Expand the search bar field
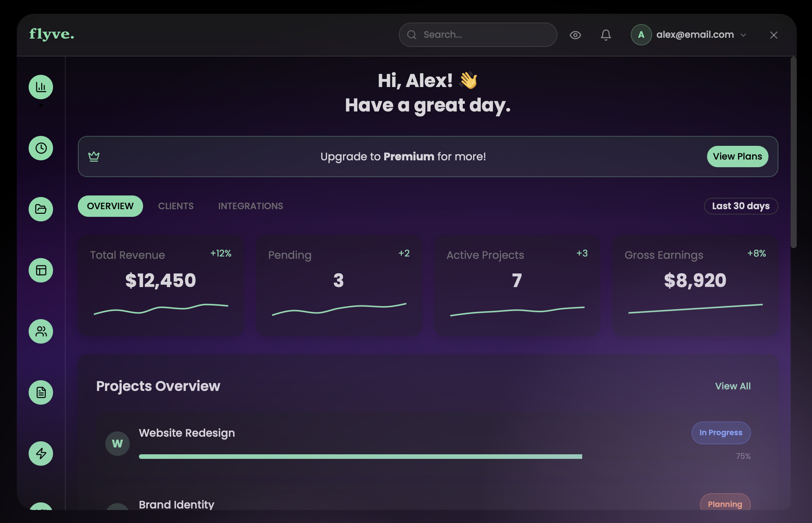This screenshot has width=812, height=523. click(x=477, y=34)
